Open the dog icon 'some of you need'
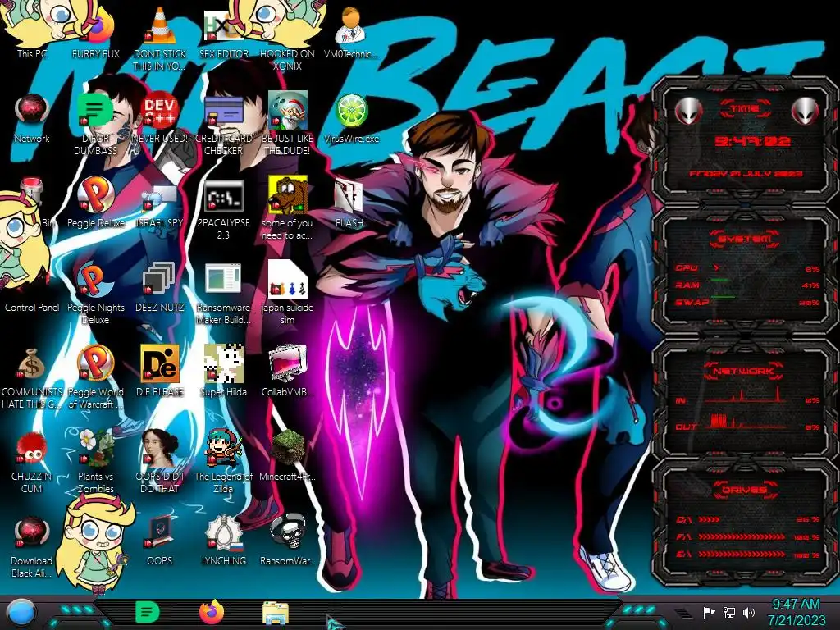Viewport: 840px width, 630px height. point(287,209)
